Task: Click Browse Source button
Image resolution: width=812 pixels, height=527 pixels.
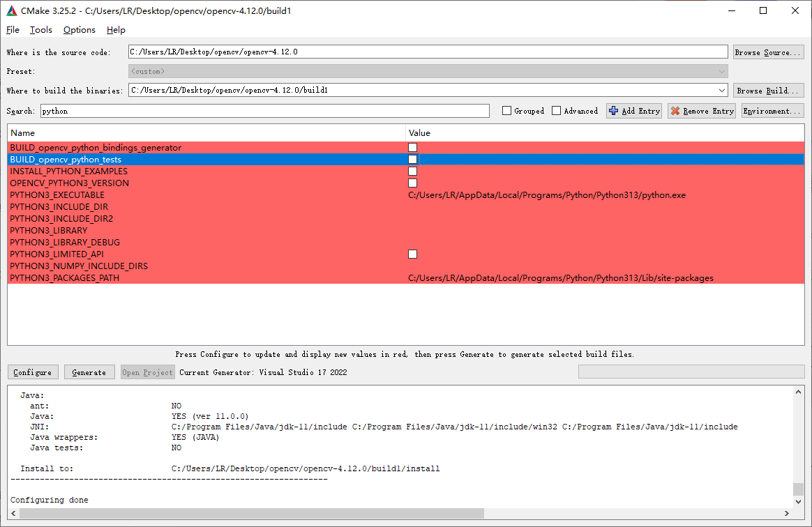Action: tap(769, 52)
